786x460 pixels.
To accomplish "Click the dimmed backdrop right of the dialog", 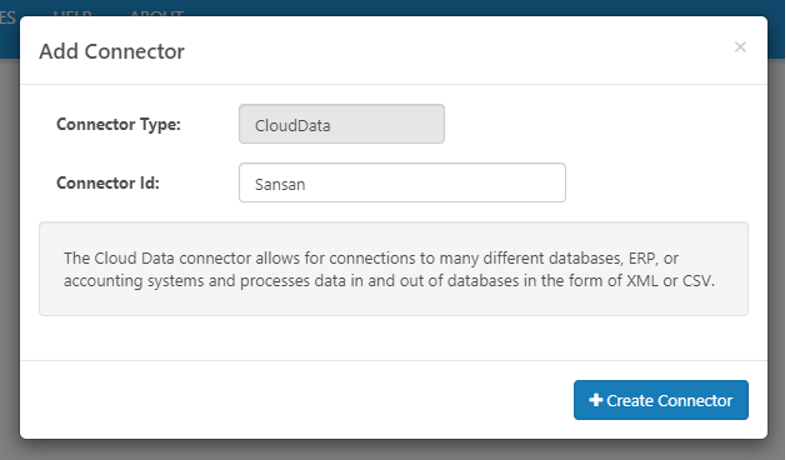I will tap(777, 250).
